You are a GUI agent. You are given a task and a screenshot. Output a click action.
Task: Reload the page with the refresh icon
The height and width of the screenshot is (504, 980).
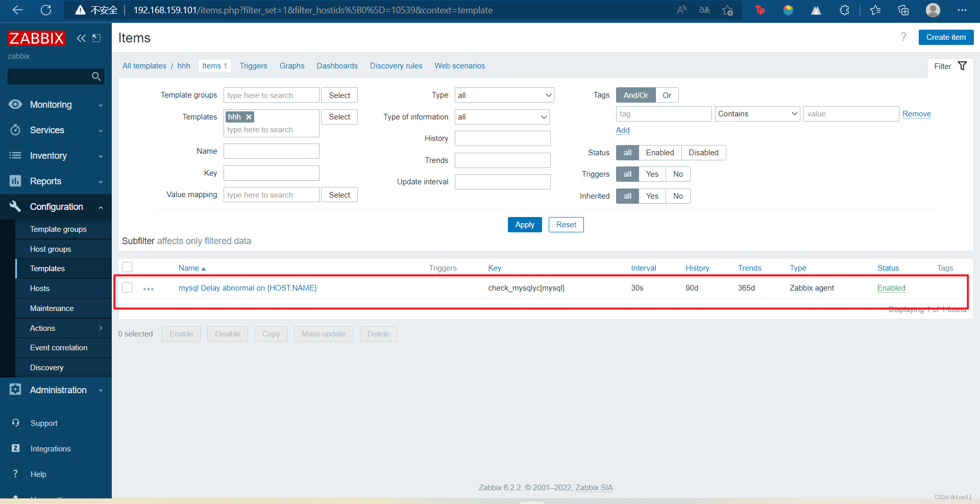point(46,10)
